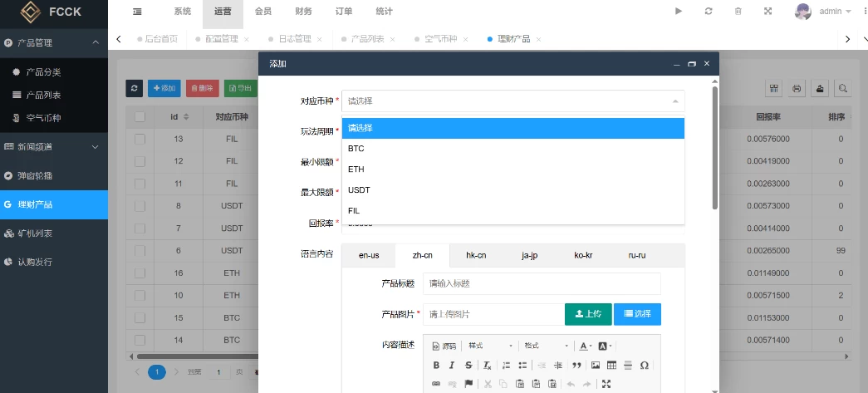Collapse the 产品管理 sidebar group
The image size is (868, 393).
point(54,42)
